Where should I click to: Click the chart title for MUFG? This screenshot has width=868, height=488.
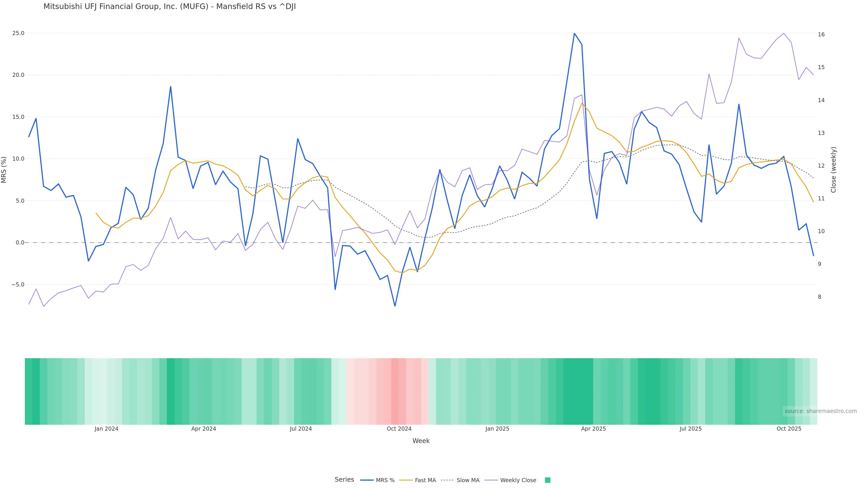(x=170, y=7)
